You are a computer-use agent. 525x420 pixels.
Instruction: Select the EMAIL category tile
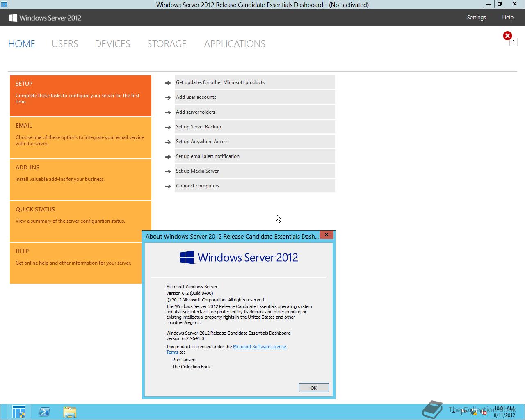pyautogui.click(x=80, y=138)
